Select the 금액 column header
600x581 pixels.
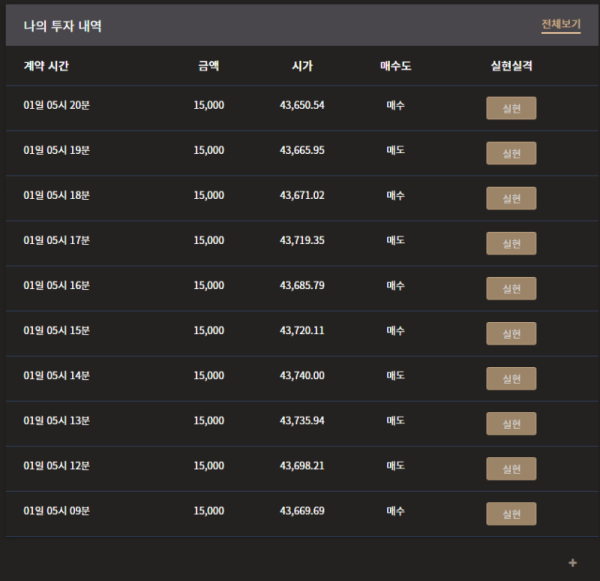[209, 66]
